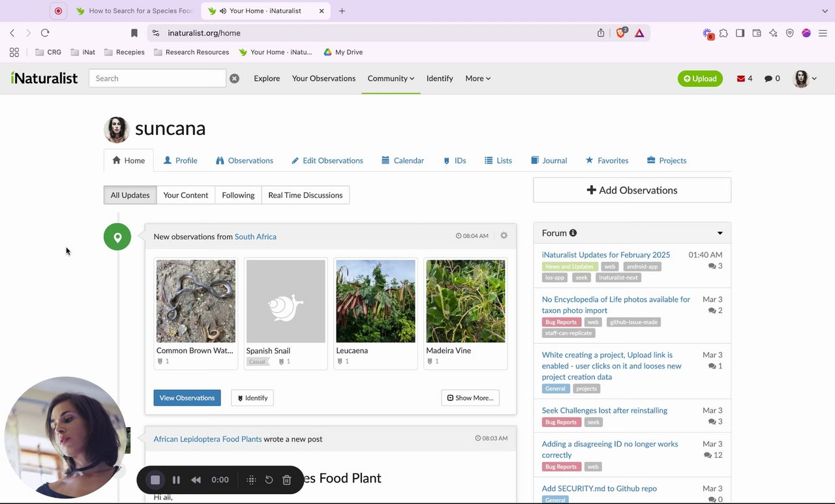This screenshot has width=835, height=504.
Task: Open the Brave VPN shield icon
Action: (x=790, y=33)
